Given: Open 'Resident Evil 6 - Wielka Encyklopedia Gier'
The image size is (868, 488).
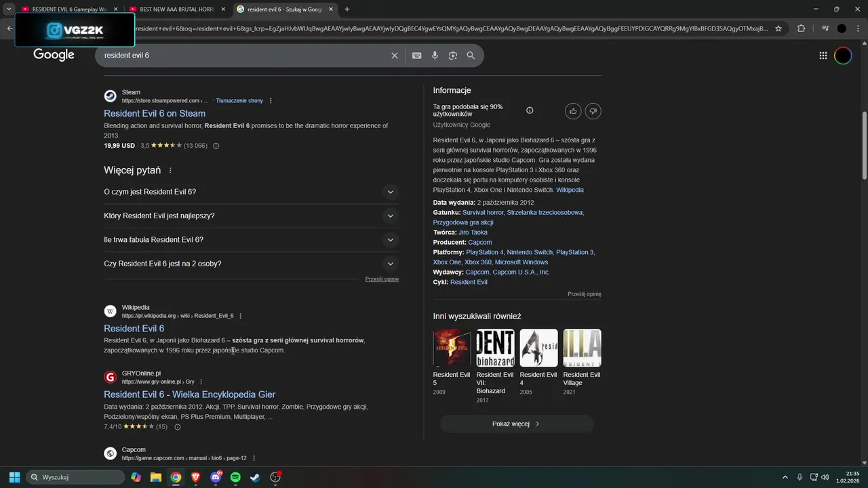Looking at the screenshot, I should click(x=189, y=394).
